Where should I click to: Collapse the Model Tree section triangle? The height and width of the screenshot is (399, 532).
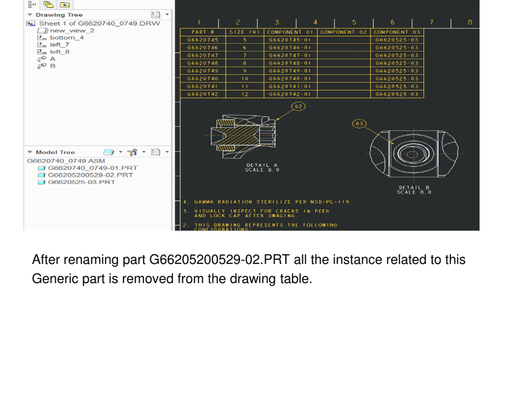tap(30, 152)
